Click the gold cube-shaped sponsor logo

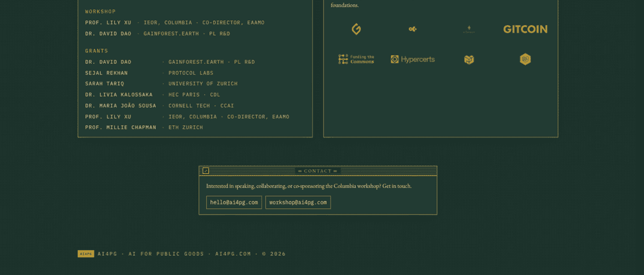tap(469, 59)
